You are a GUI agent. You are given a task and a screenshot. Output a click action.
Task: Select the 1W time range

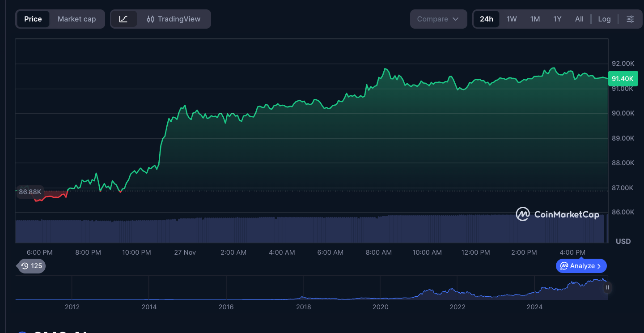(512, 19)
